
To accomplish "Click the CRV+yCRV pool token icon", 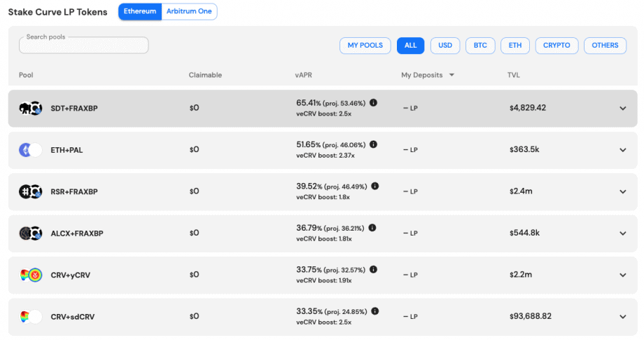I will (30, 275).
